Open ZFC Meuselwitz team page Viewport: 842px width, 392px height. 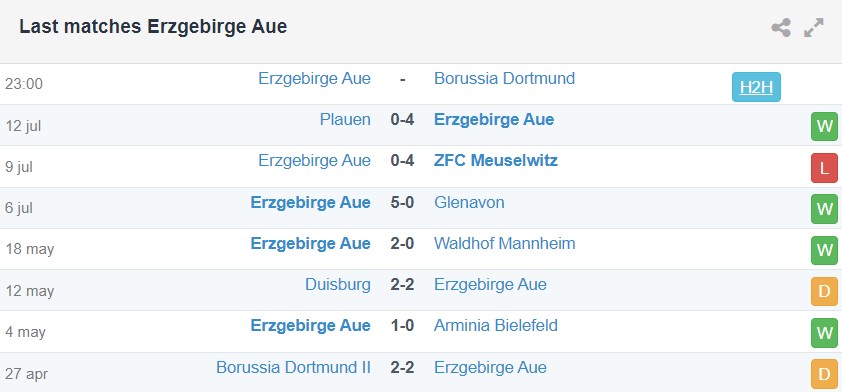point(496,161)
